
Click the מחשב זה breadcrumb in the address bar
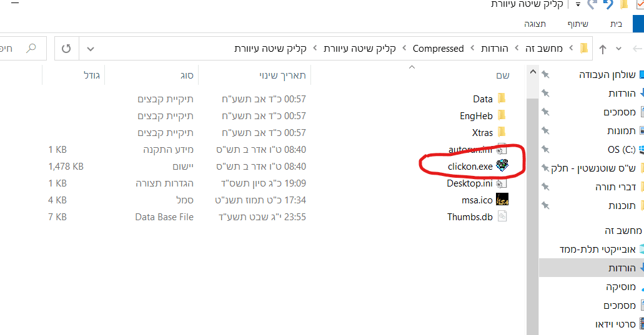544,49
